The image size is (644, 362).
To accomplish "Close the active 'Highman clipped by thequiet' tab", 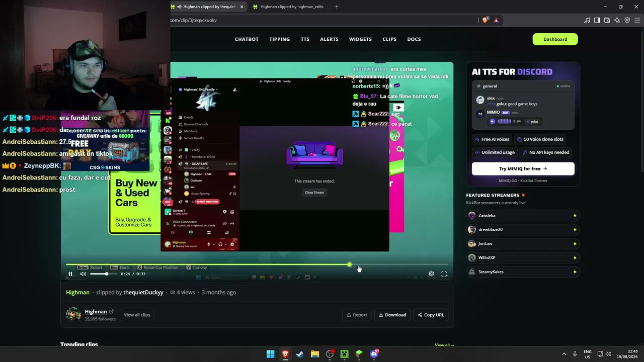I will pos(242,7).
